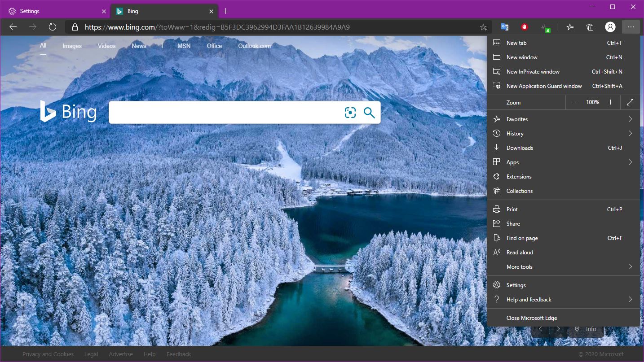Enter full screen from Zoom row
This screenshot has height=362, width=644.
coord(630,102)
